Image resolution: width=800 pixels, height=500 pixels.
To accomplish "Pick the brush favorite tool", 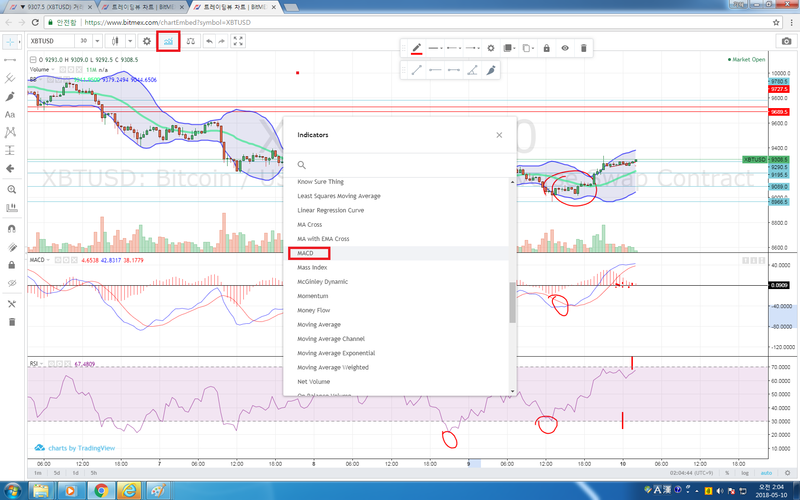I will tap(491, 70).
